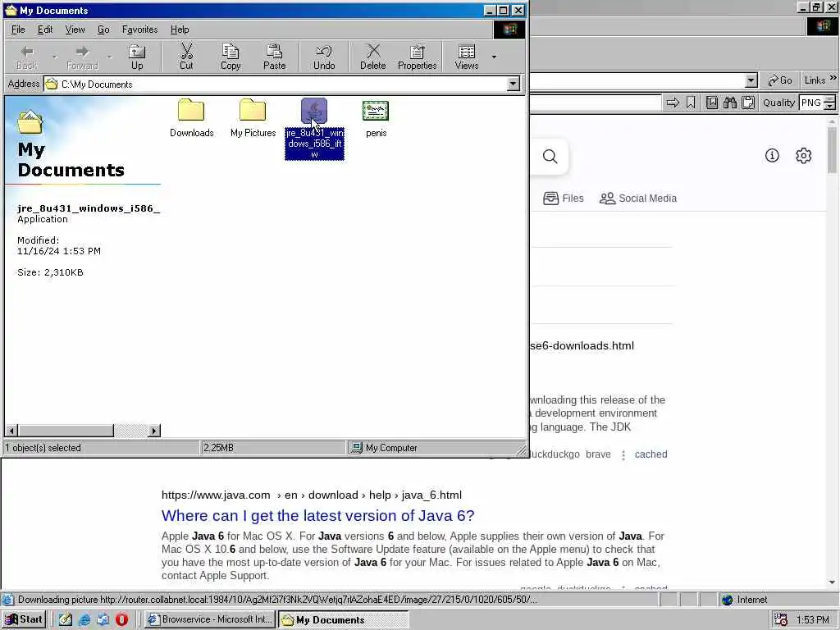Image resolution: width=840 pixels, height=630 pixels.
Task: Open the settings gear on the search page
Action: click(x=804, y=155)
